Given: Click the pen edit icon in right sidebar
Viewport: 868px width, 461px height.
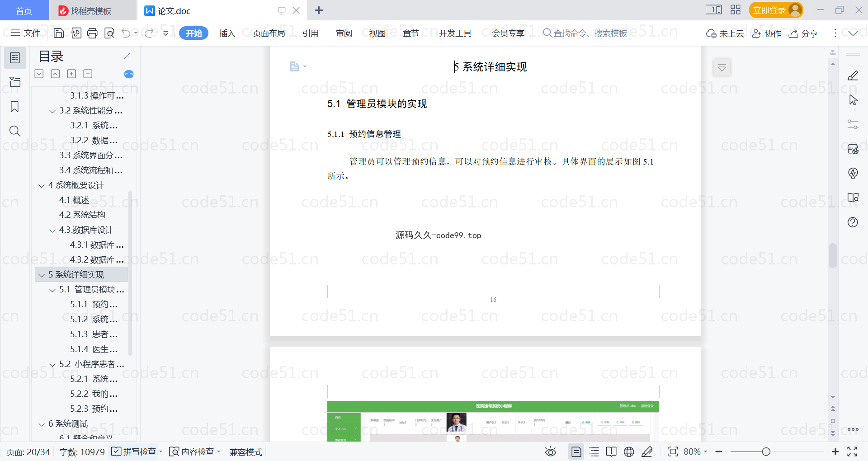Looking at the screenshot, I should click(x=853, y=75).
